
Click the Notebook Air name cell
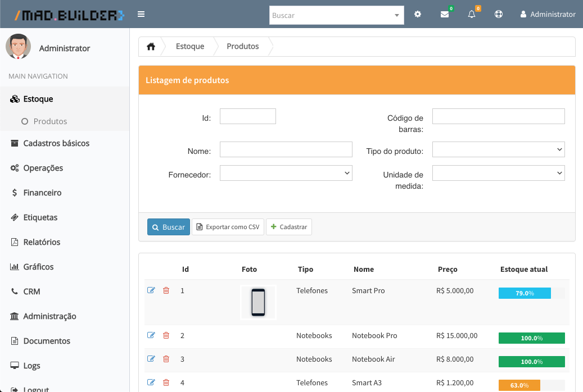click(373, 359)
